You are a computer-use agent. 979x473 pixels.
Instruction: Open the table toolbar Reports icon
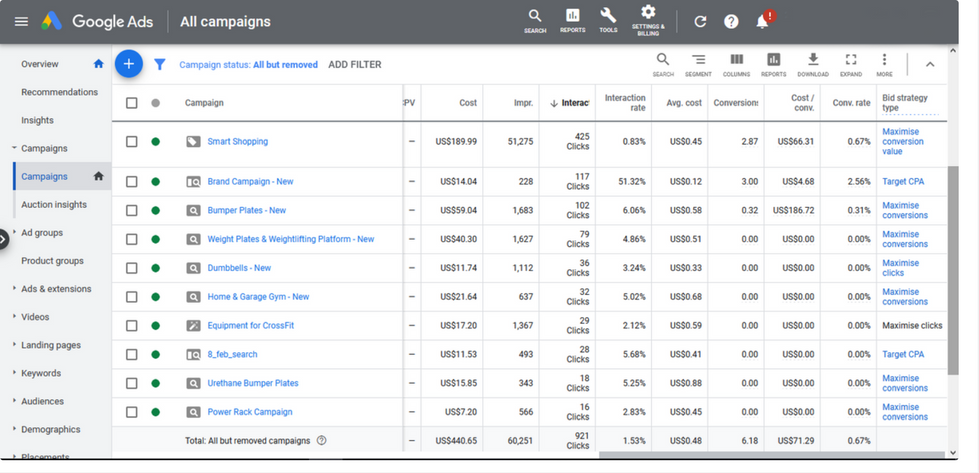coord(774,64)
